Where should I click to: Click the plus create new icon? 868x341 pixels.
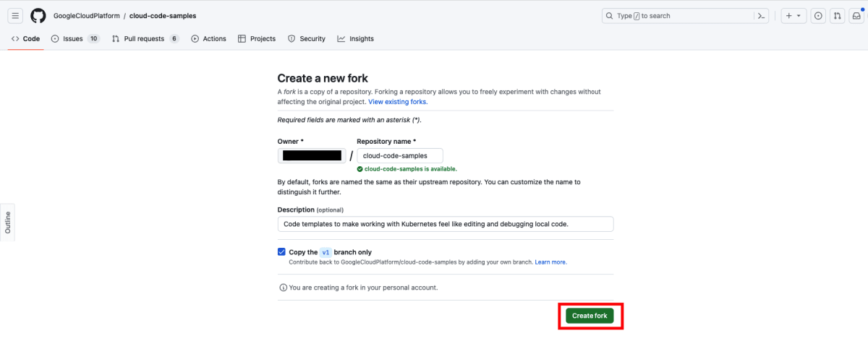pos(788,15)
